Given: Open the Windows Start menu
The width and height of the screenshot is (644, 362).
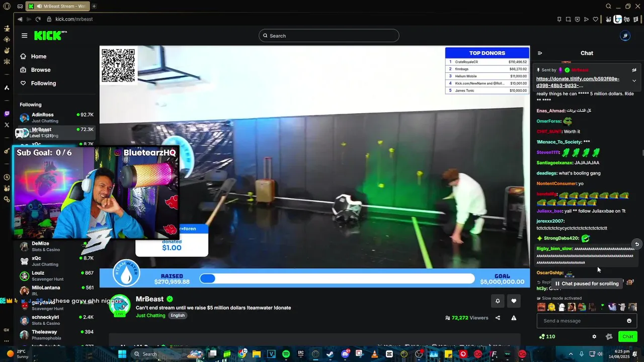Looking at the screenshot, I should (x=122, y=354).
